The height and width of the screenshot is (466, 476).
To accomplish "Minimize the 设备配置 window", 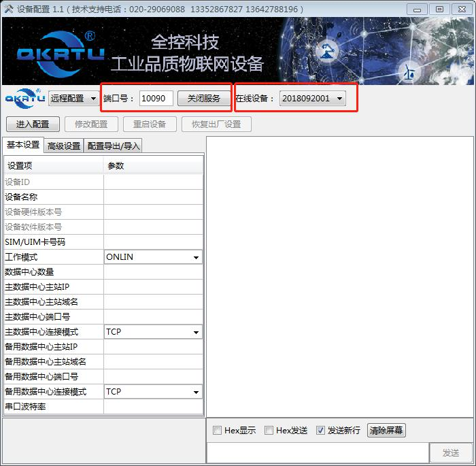I will pyautogui.click(x=417, y=10).
